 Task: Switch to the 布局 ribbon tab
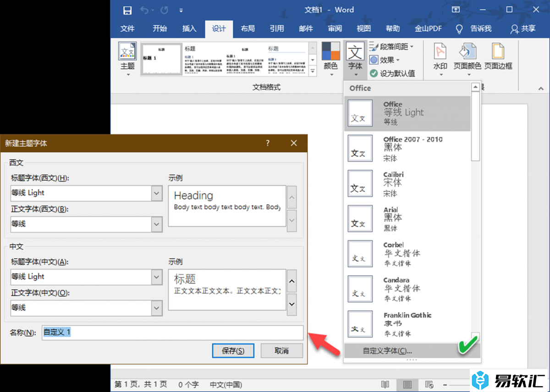point(247,28)
